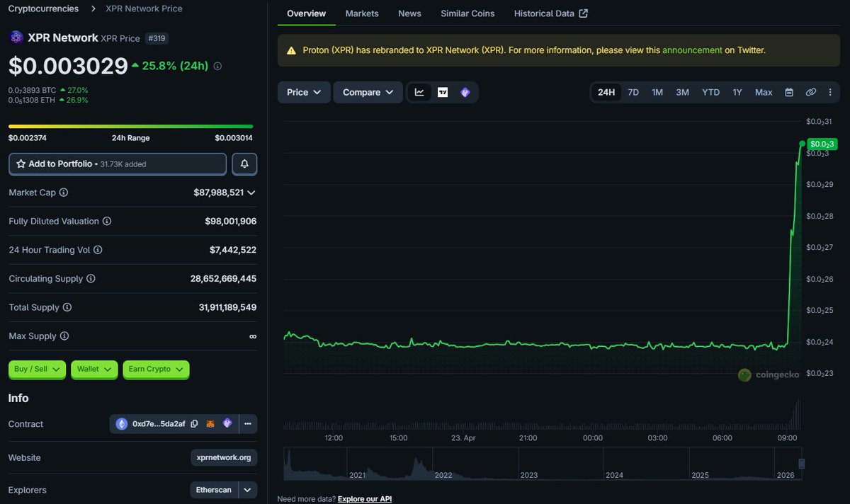Click the $0.003029 price text
The width and height of the screenshot is (850, 504).
point(68,66)
